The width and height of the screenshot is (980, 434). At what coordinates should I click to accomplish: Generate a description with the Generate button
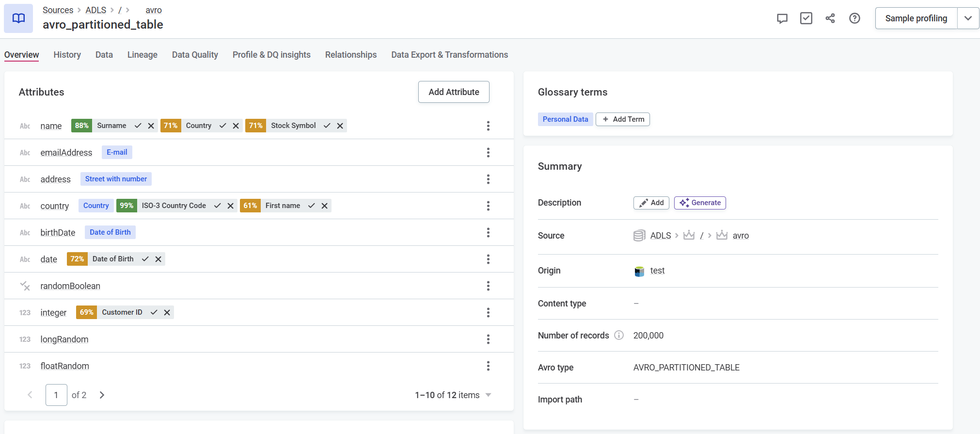point(700,203)
